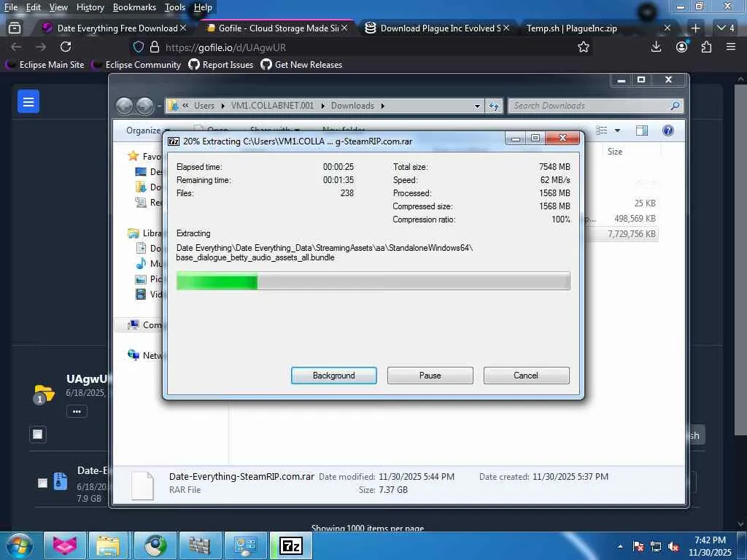Bookmark this page with the star icon
The width and height of the screenshot is (747, 560).
tap(583, 47)
